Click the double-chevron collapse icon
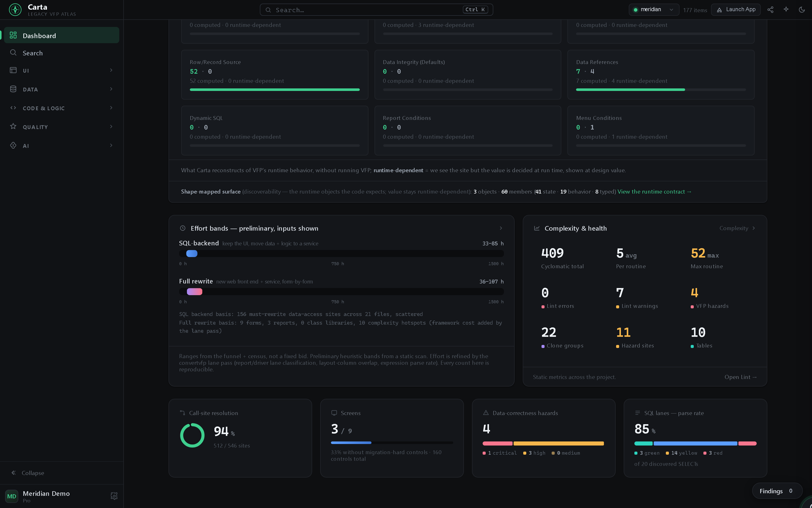812x508 pixels. point(13,473)
